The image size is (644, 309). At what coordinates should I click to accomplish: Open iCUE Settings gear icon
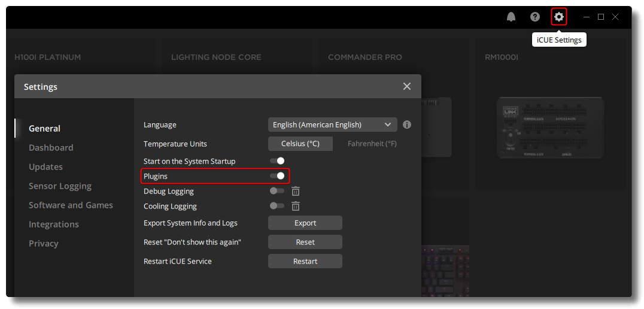[559, 17]
